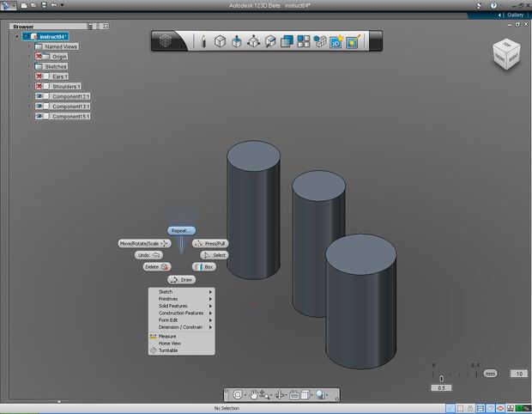Viewport: 532px width, 414px height.
Task: Click the ViewCube in the top-right corner
Action: [506, 53]
